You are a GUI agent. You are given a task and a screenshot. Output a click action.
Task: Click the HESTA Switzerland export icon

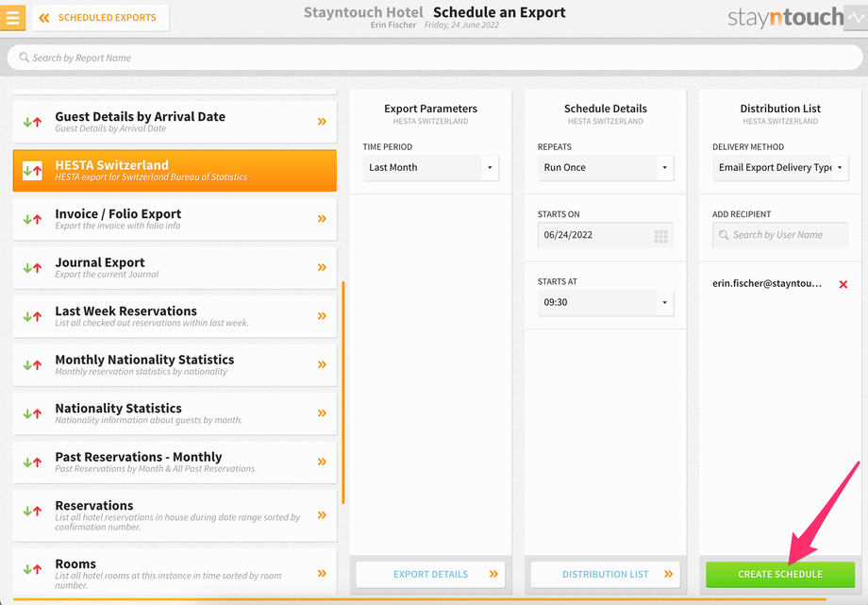32,170
